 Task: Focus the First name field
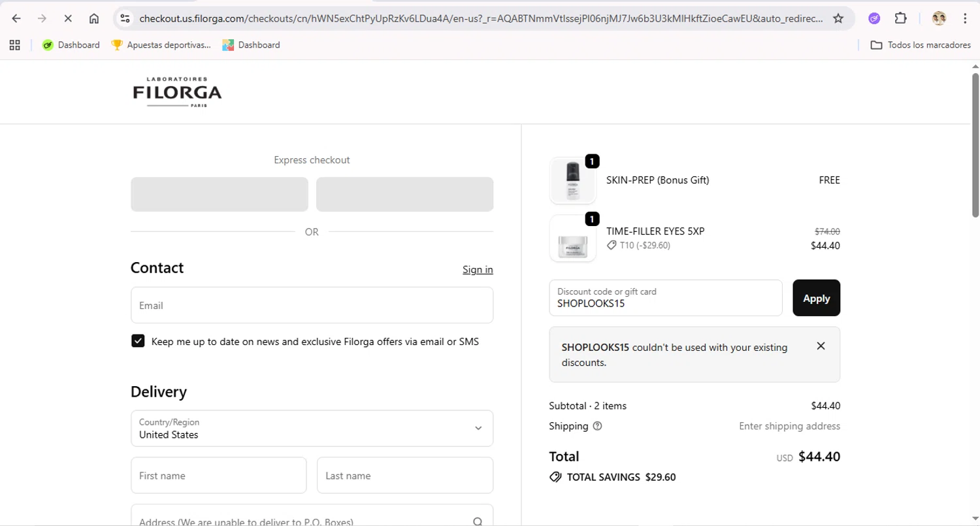(219, 475)
